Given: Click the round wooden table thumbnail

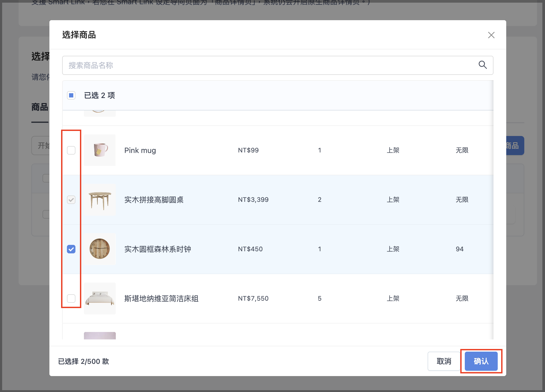Looking at the screenshot, I should tap(100, 200).
